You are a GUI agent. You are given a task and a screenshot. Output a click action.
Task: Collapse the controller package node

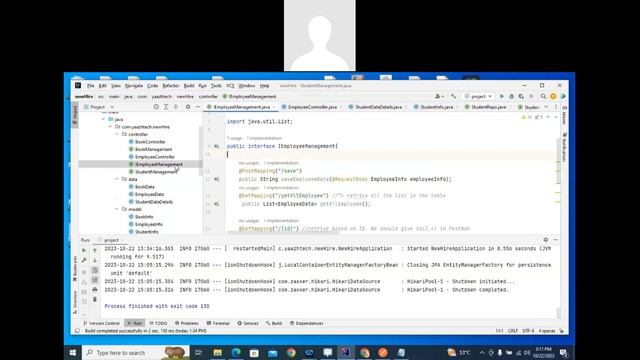coord(117,134)
